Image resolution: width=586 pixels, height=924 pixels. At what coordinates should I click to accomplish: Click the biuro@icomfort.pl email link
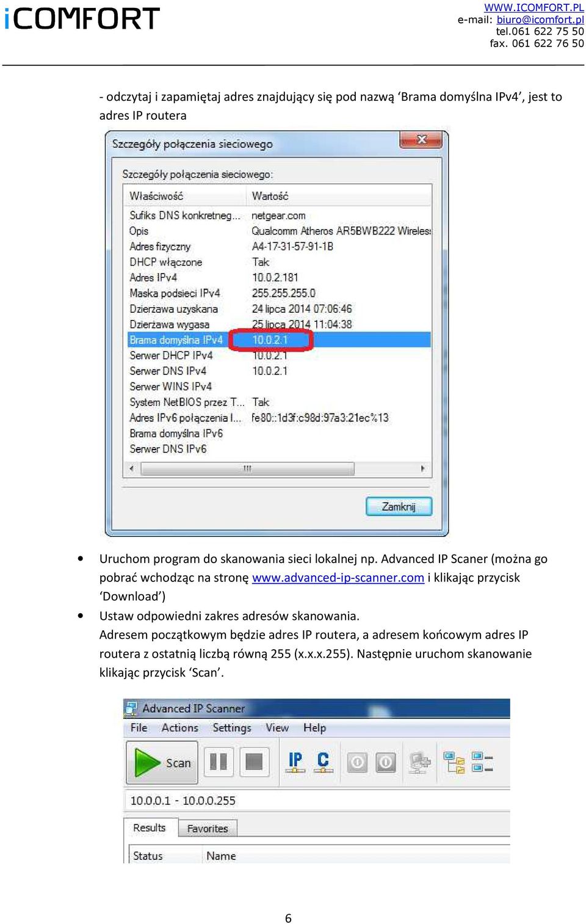(x=540, y=20)
